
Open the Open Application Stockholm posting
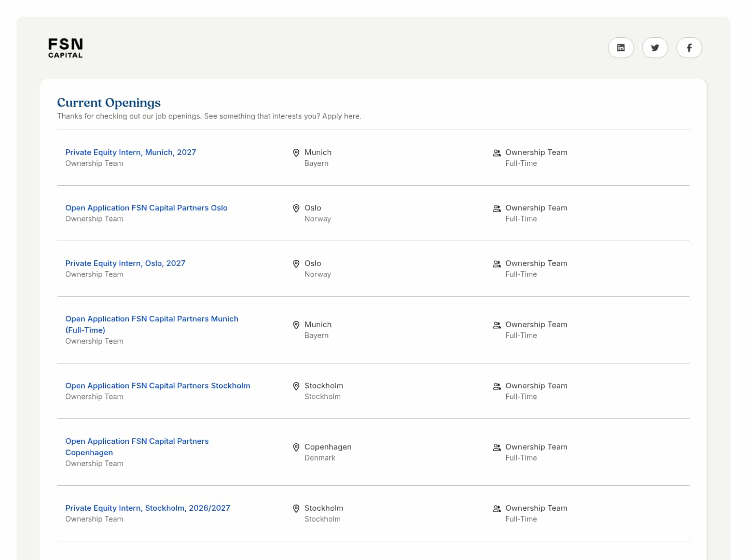(x=158, y=386)
